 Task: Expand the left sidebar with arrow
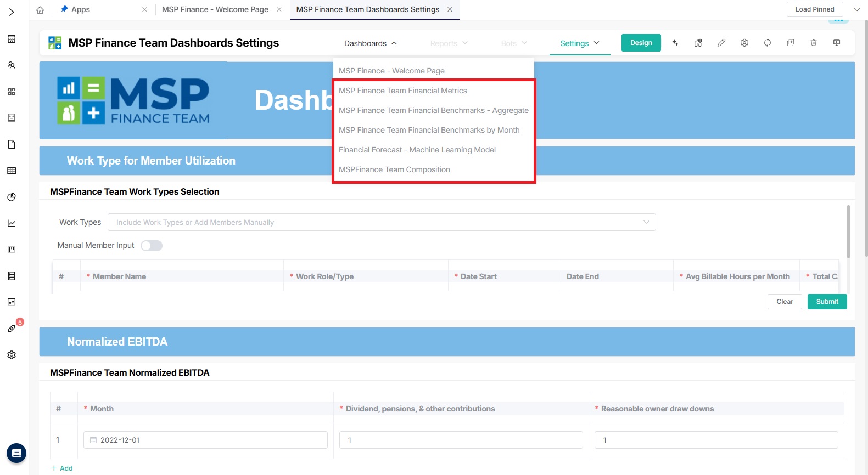coord(12,12)
